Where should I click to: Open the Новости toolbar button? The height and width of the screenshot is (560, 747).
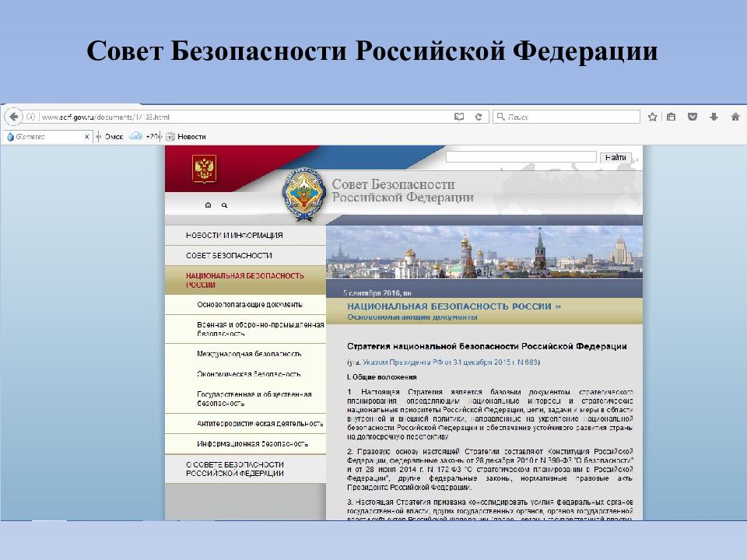click(186, 137)
